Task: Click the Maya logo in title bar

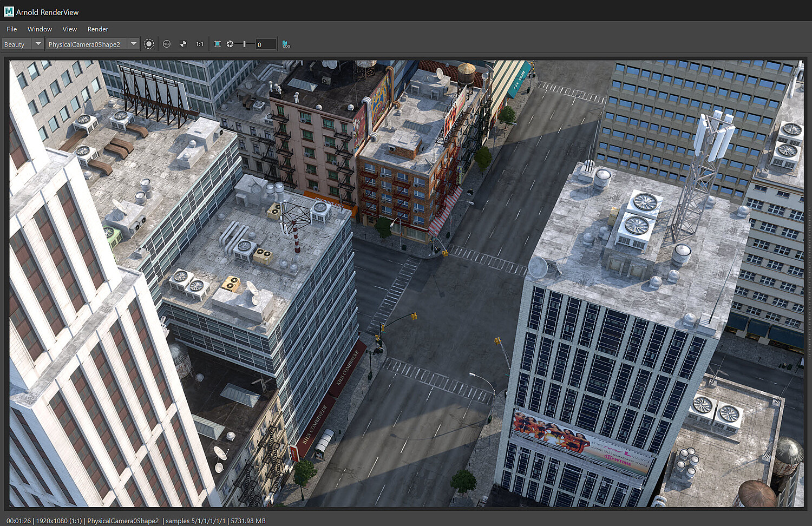Action: [9, 11]
